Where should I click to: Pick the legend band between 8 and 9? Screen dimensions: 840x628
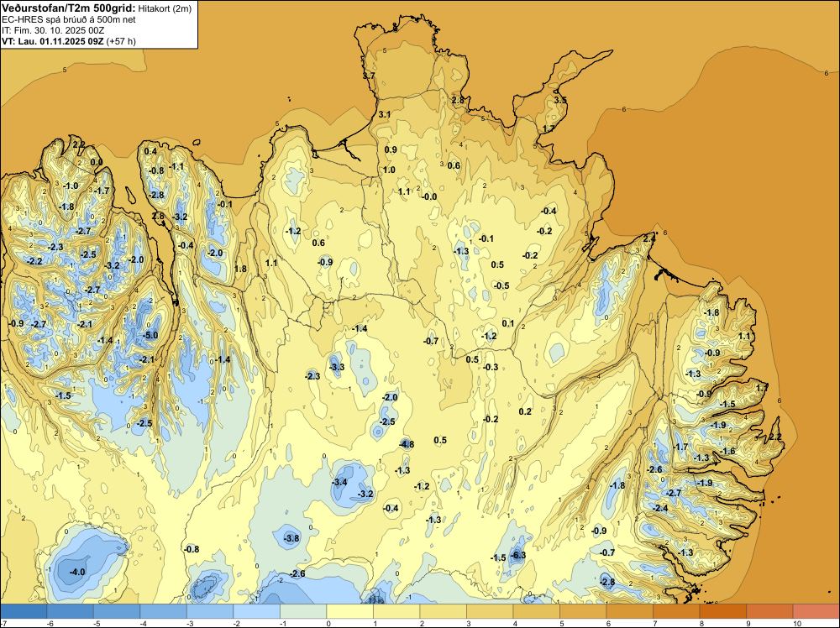(722, 611)
